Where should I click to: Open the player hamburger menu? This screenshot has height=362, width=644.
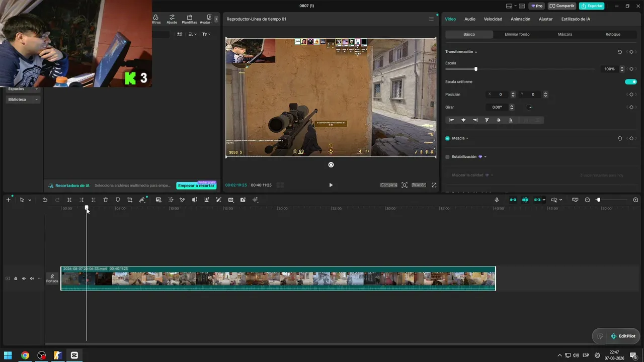[431, 19]
